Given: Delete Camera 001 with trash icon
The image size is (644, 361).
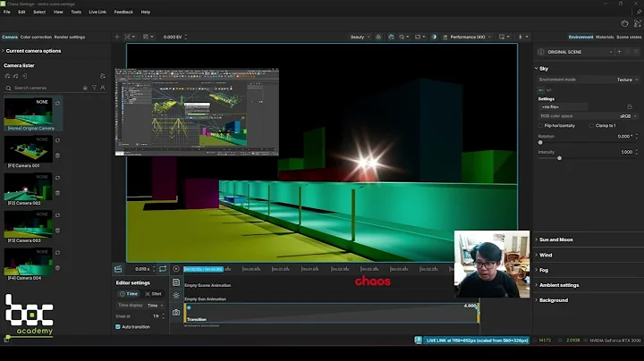Looking at the screenshot, I should point(57,155).
